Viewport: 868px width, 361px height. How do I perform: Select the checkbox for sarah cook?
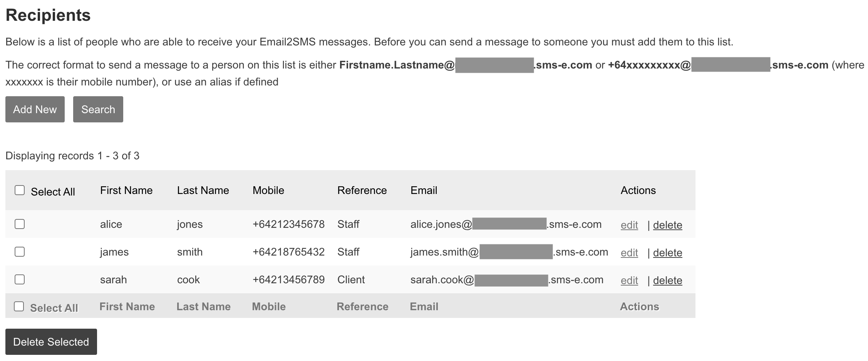pos(20,279)
